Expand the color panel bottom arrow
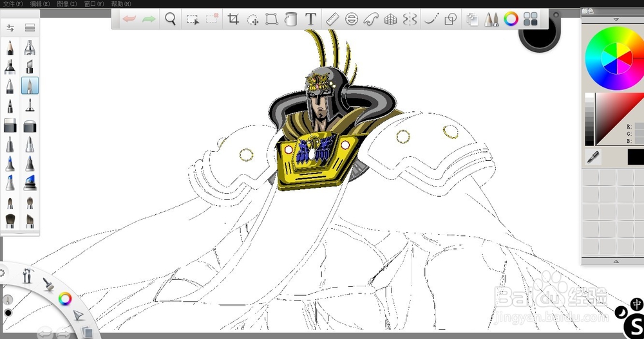Viewport: 644px width, 339px height. pos(616,261)
